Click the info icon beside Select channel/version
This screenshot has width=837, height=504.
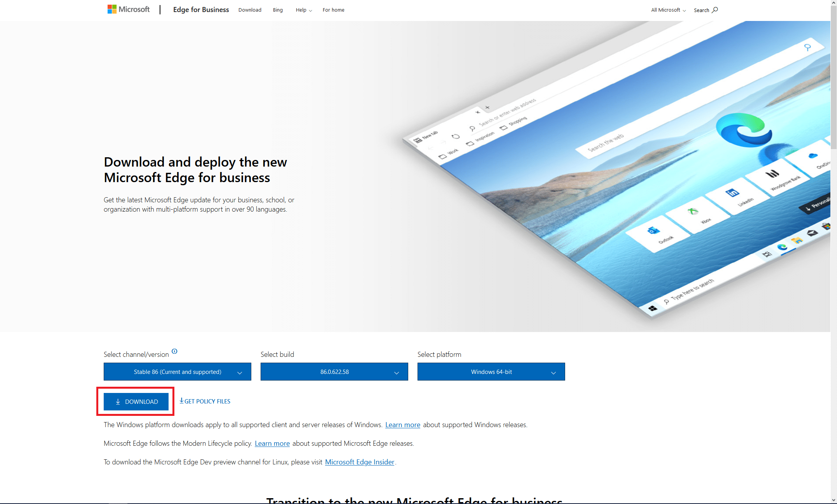point(174,351)
